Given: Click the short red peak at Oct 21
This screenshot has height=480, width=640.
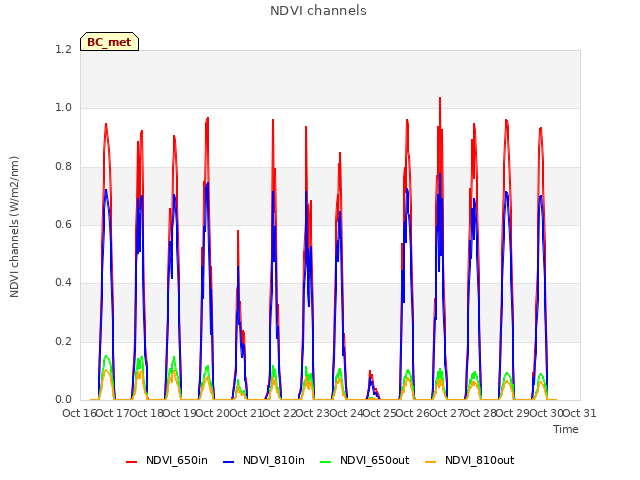Looking at the screenshot, I should click(x=238, y=232).
